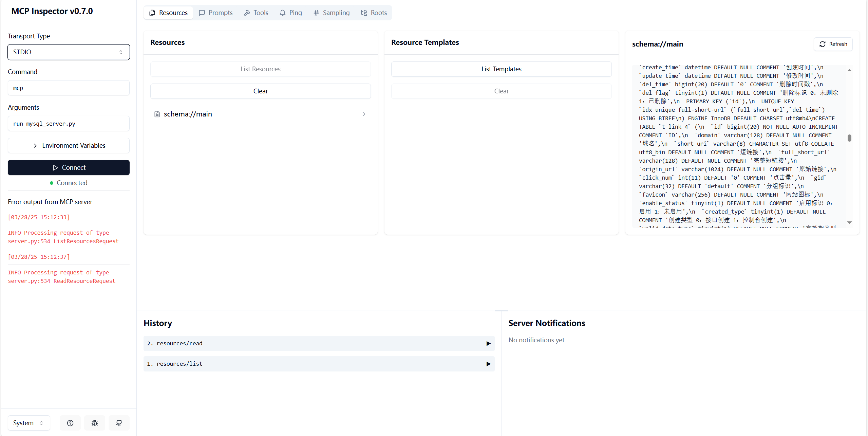
Task: Click the schema://main document icon
Action: (157, 114)
